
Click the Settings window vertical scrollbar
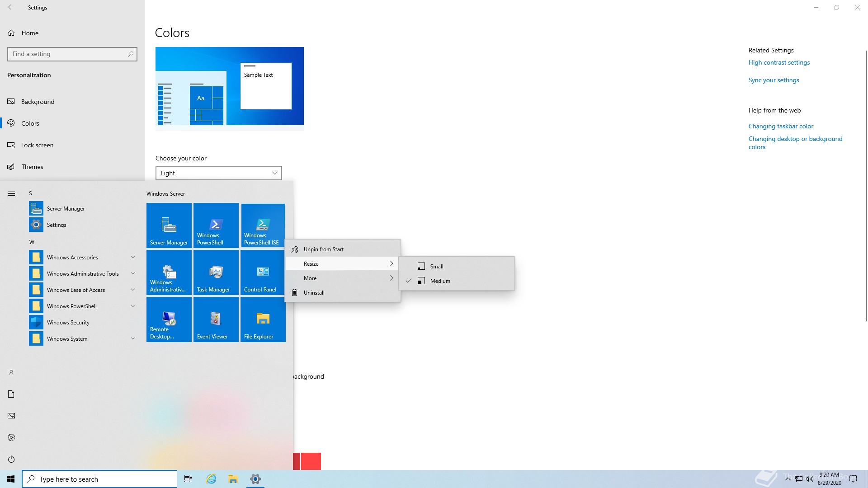pyautogui.click(x=866, y=185)
